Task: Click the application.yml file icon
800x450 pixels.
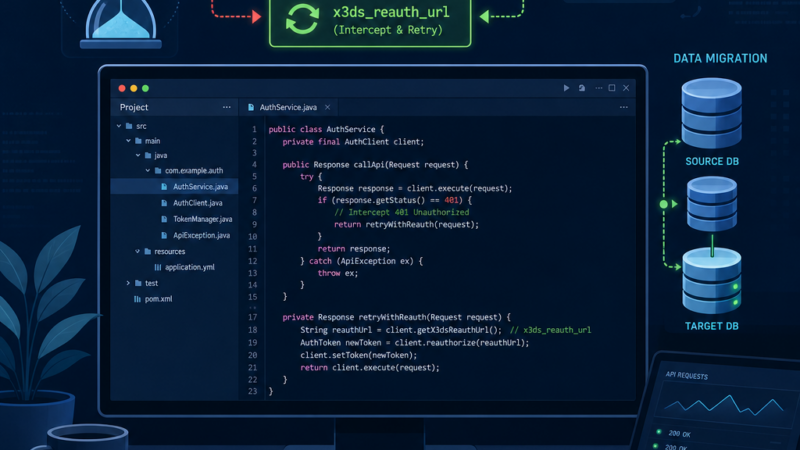Action: tap(158, 267)
